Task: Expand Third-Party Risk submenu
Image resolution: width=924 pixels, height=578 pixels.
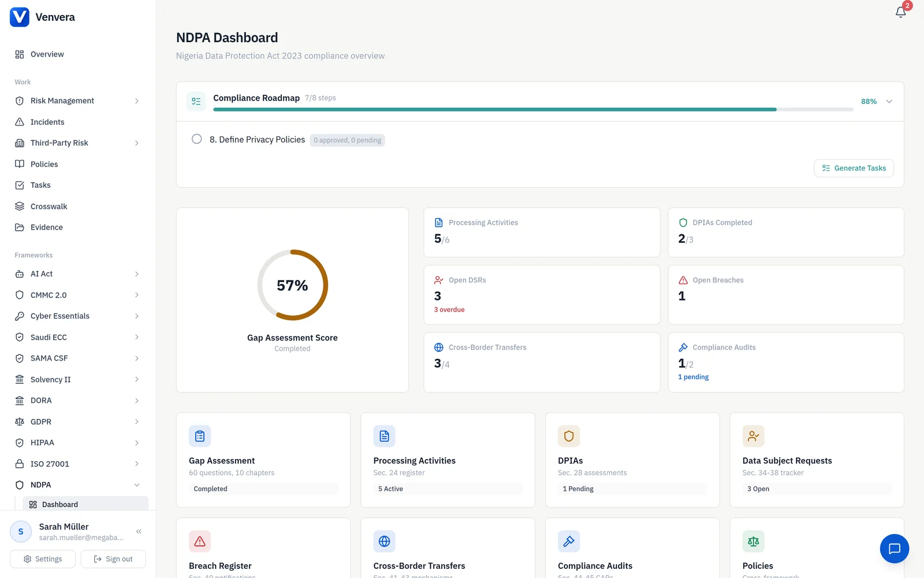Action: click(137, 143)
